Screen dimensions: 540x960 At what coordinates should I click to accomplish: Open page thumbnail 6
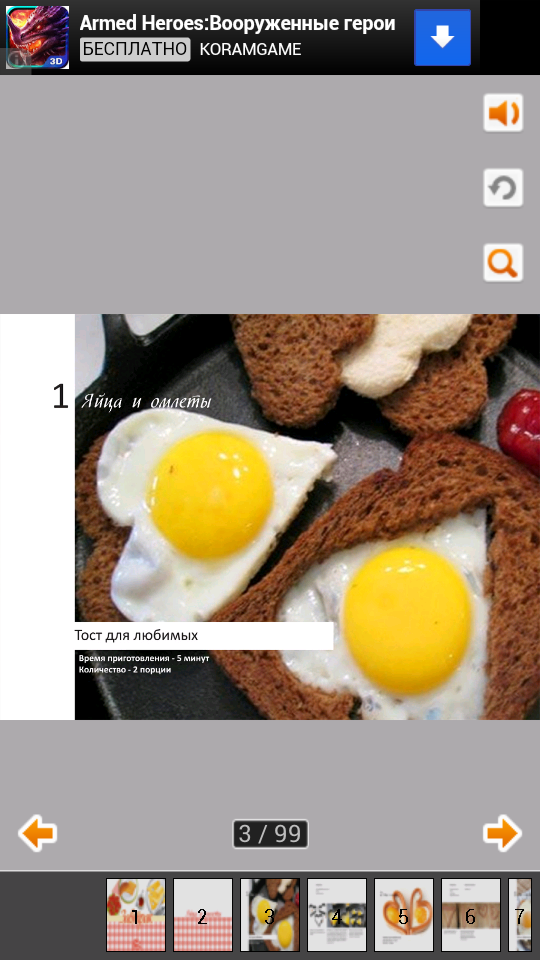[x=471, y=915]
